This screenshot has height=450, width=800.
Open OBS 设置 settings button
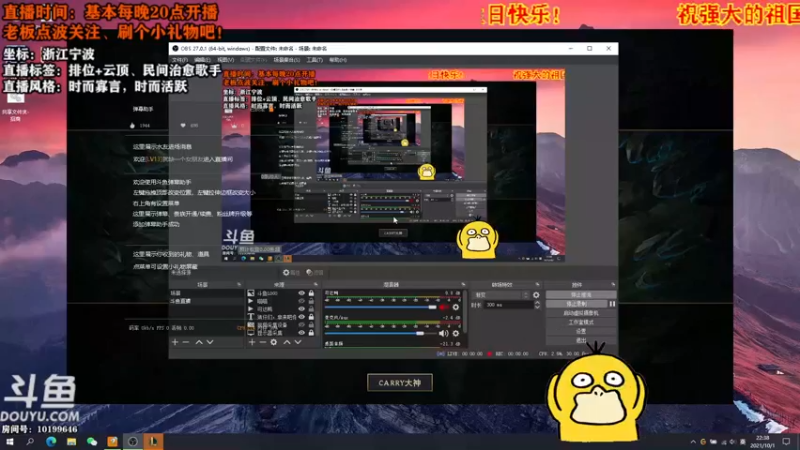[x=581, y=331]
